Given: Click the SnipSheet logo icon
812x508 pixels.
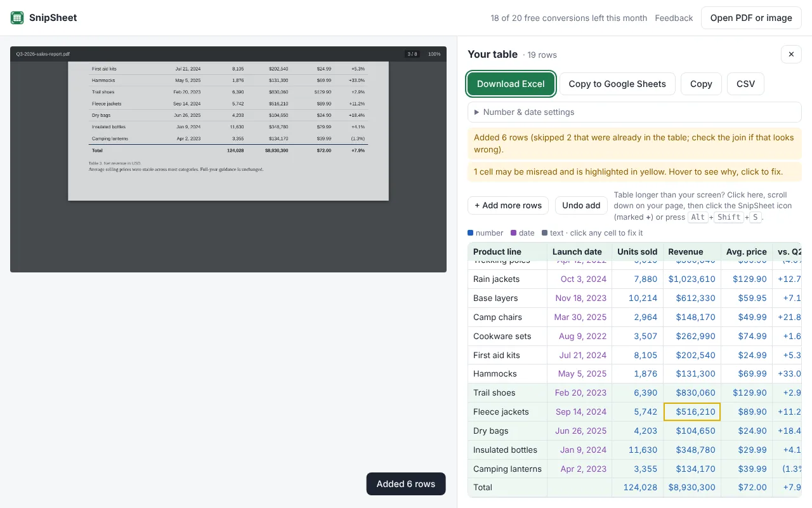Looking at the screenshot, I should [x=17, y=18].
